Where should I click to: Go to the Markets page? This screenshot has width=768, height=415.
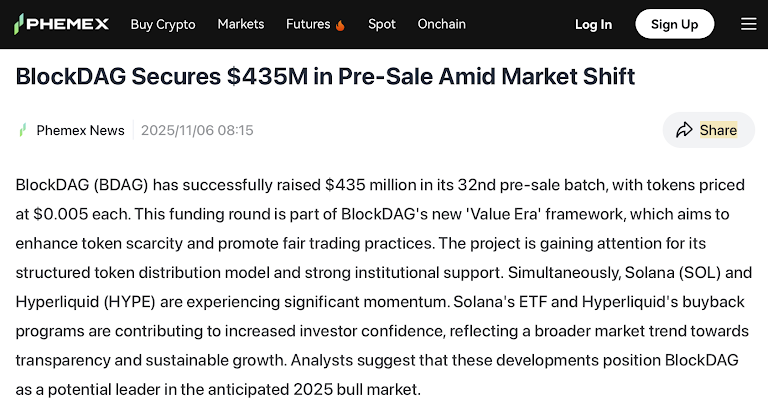tap(241, 24)
